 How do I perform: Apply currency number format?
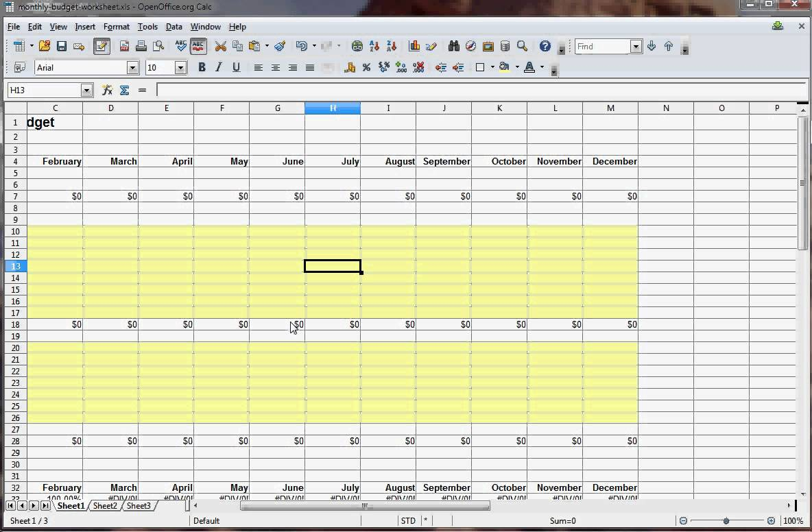click(x=349, y=67)
